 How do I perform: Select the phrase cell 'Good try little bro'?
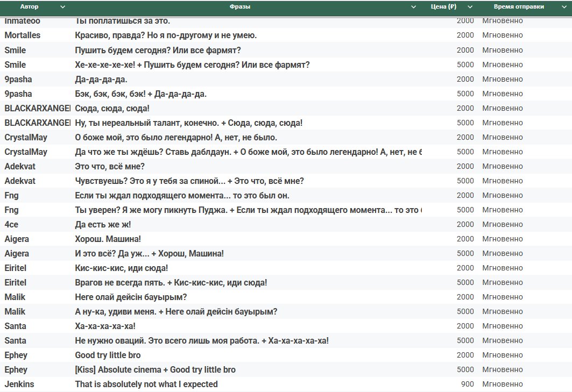point(108,355)
